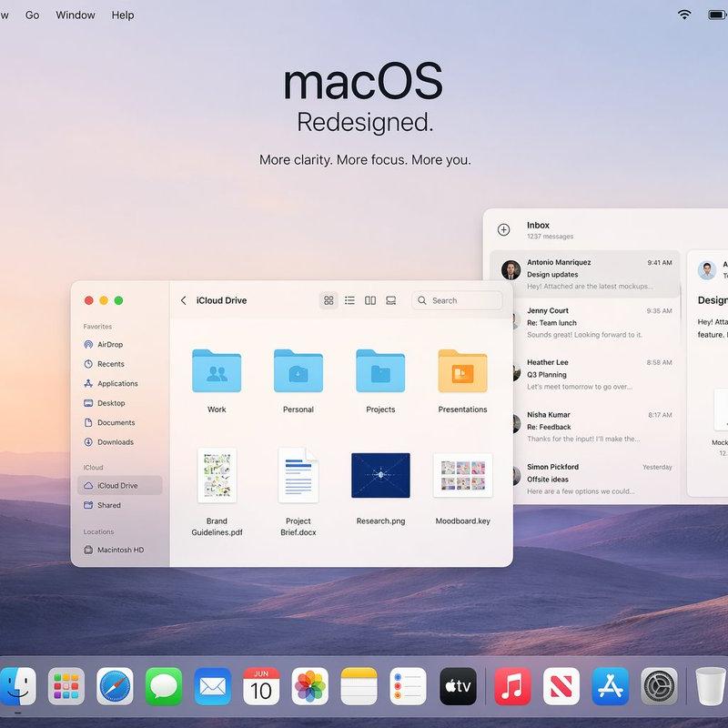Select the Personal folder
Viewport: 728px width, 728px height.
[x=298, y=371]
